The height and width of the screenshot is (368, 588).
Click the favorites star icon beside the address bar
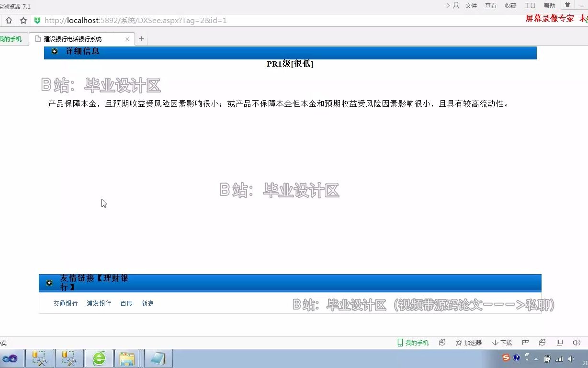coord(23,21)
